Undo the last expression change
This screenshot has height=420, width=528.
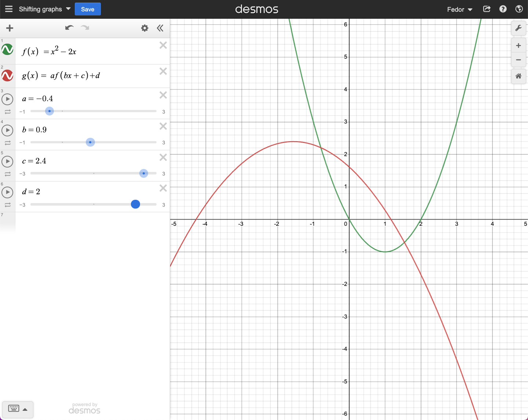(x=69, y=28)
